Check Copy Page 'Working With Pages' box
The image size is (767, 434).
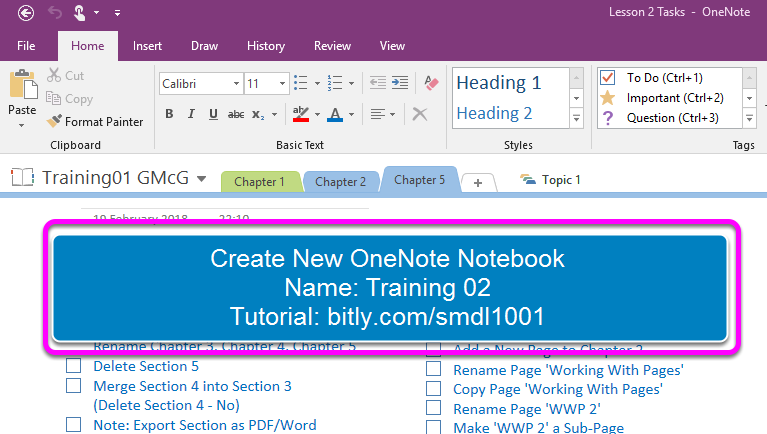point(433,388)
